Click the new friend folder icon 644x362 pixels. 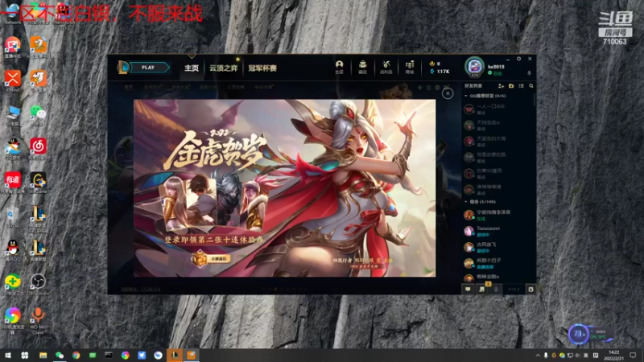pyautogui.click(x=511, y=86)
